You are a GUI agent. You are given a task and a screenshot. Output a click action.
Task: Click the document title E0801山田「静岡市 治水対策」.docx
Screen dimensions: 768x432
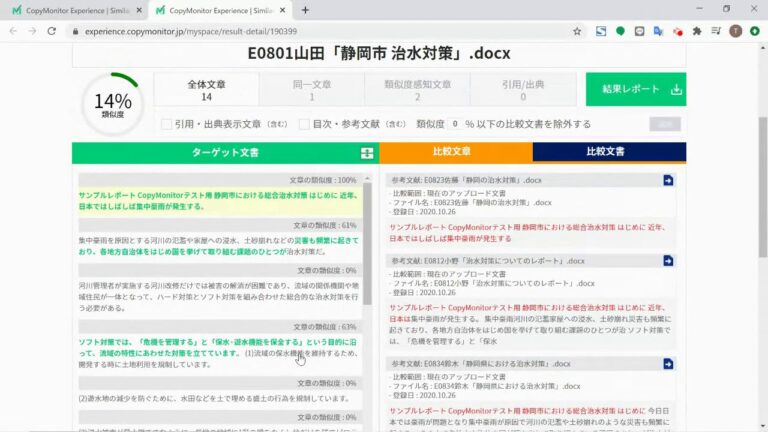(x=379, y=53)
